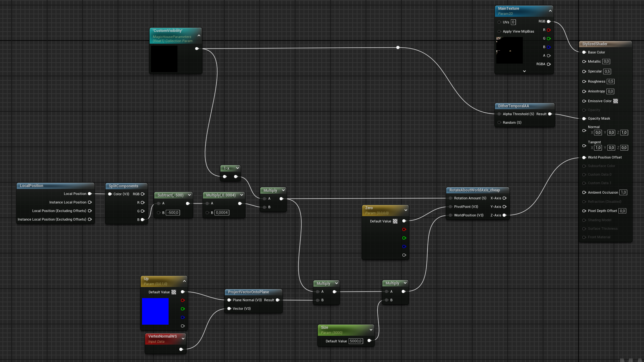
Task: Click the Size Default Value field 5000,0
Action: 356,341
